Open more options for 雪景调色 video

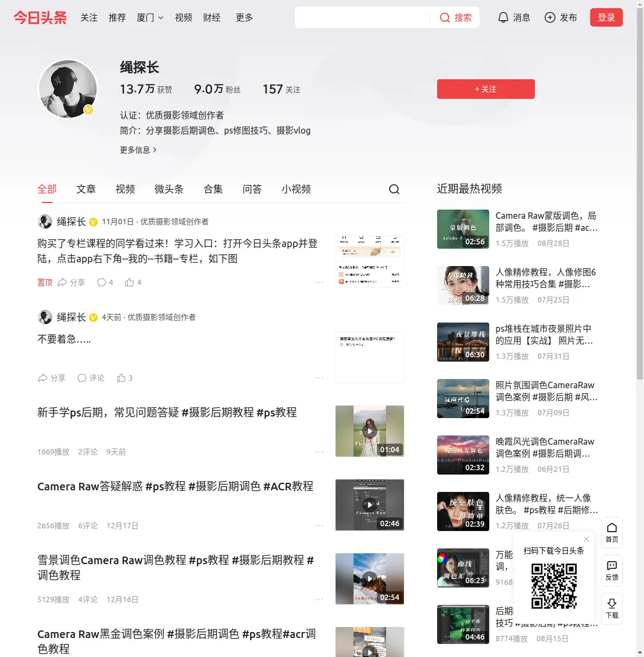point(319,599)
